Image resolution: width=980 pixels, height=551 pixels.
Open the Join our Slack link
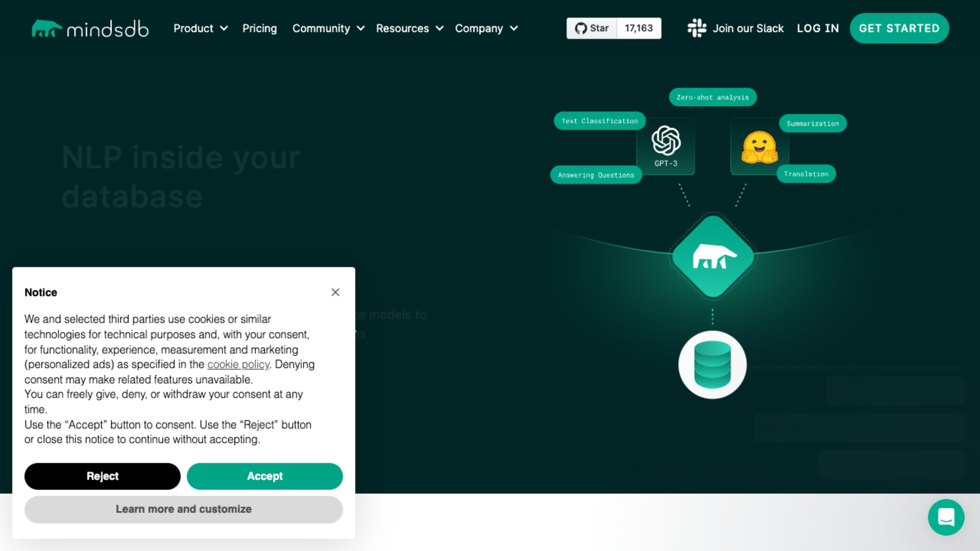coord(748,29)
